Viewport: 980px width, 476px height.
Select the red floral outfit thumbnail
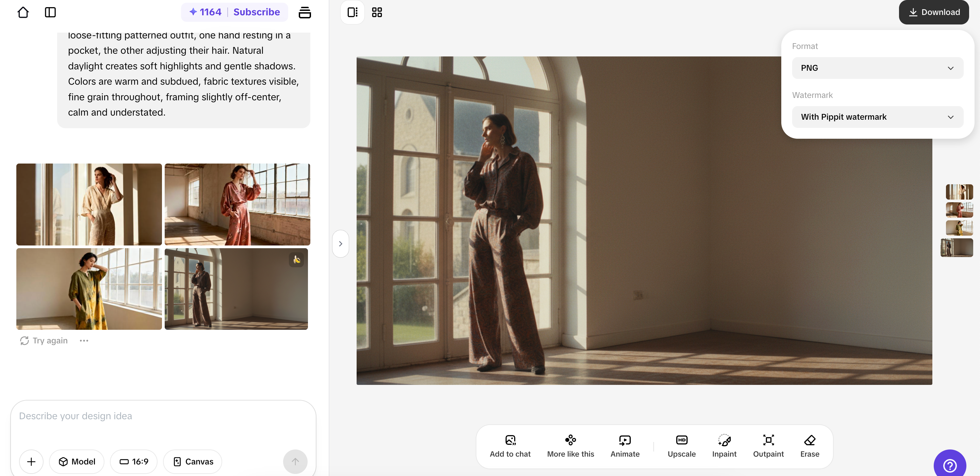click(238, 204)
